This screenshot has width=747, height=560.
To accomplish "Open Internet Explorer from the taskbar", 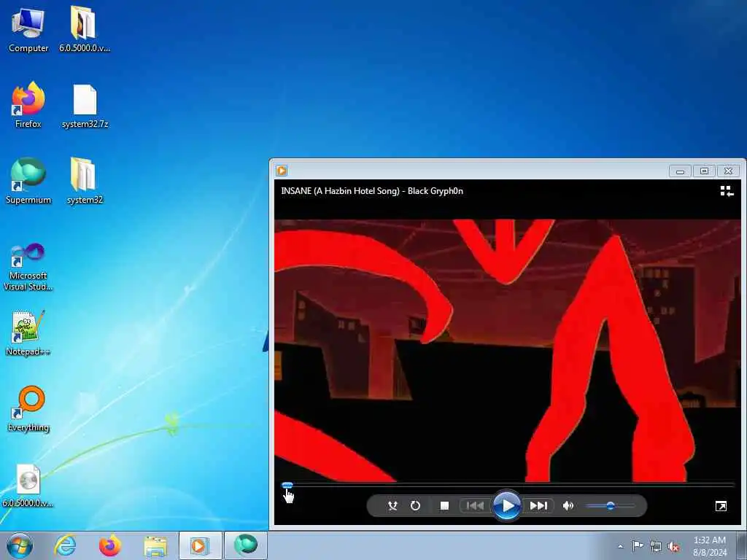I will click(x=65, y=545).
